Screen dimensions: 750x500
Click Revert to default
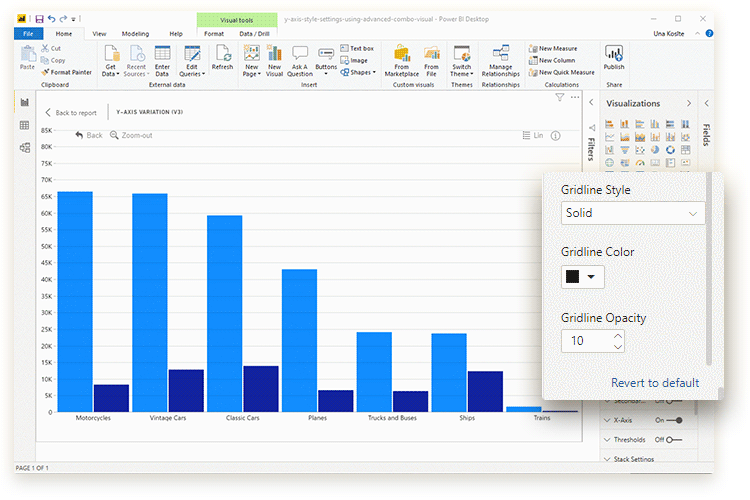pos(655,383)
